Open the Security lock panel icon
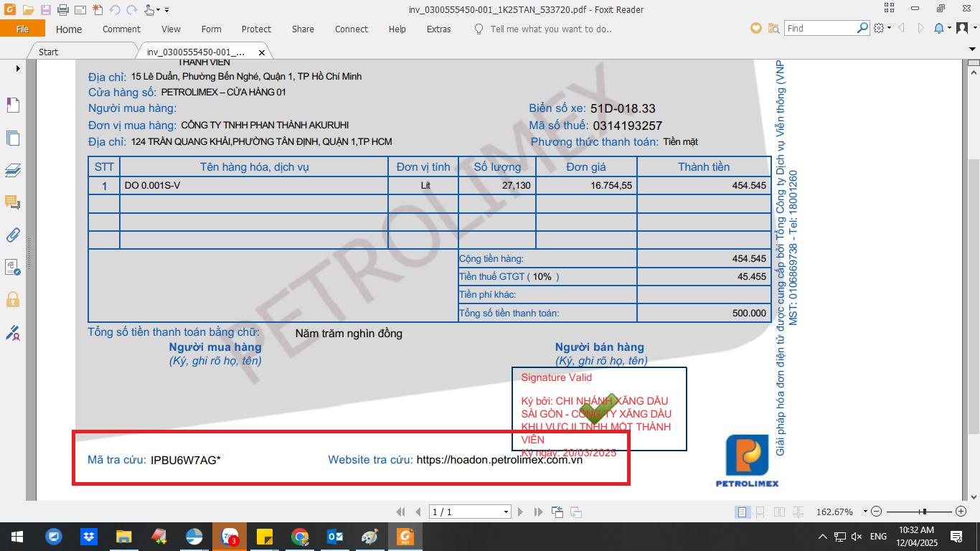Image resolution: width=980 pixels, height=551 pixels. (x=13, y=299)
